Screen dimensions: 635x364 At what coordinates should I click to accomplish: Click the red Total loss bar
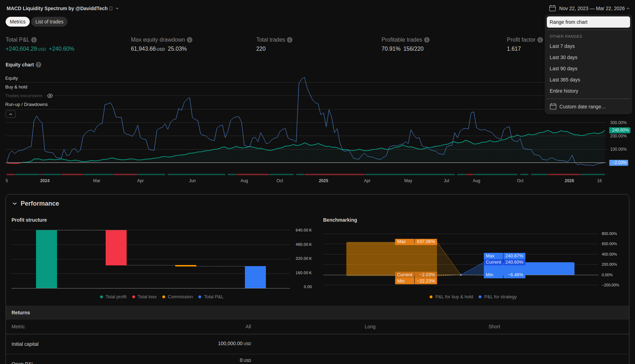click(x=116, y=248)
